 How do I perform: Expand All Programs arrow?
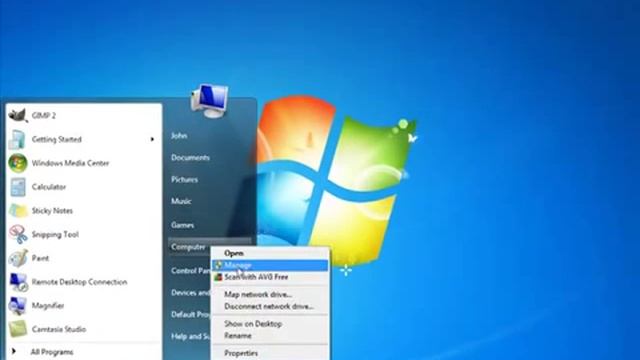[x=14, y=351]
